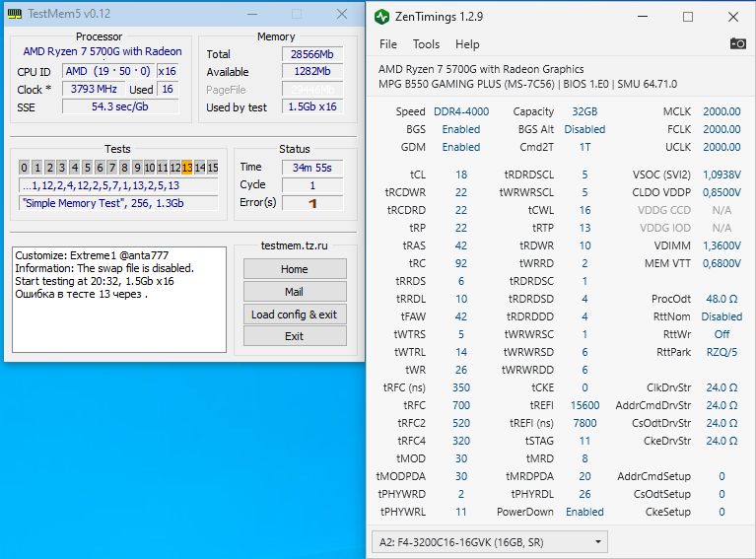Open the Help menu in ZenTimings
Viewport: 756px width, 559px height.
(x=467, y=44)
